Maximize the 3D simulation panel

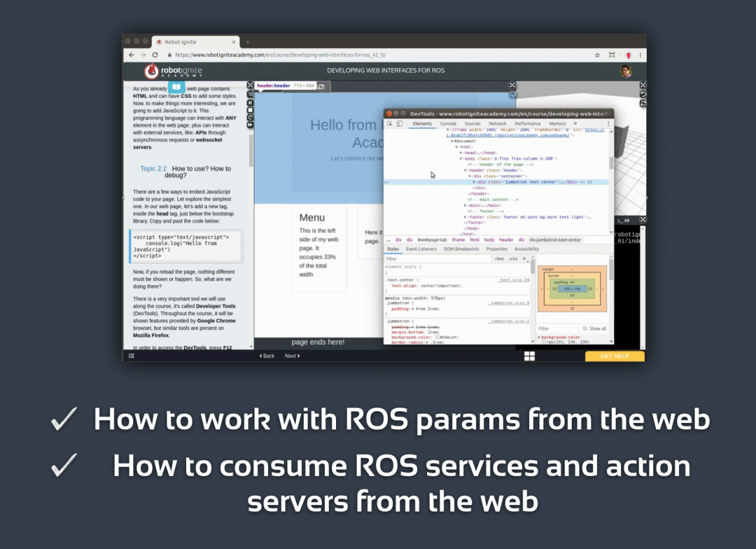(x=643, y=85)
